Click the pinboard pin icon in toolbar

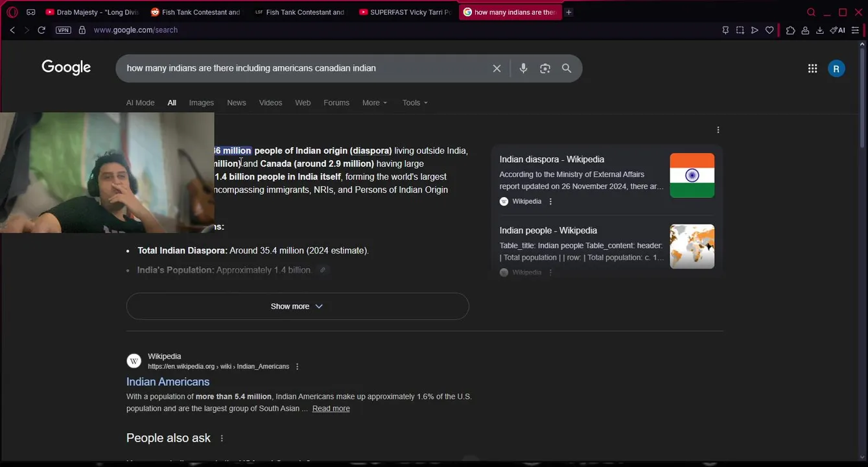coord(725,30)
